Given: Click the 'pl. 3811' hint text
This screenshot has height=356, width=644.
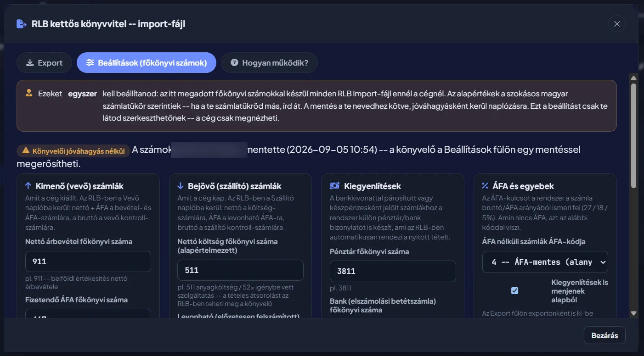Looking at the screenshot, I should pos(340,288).
